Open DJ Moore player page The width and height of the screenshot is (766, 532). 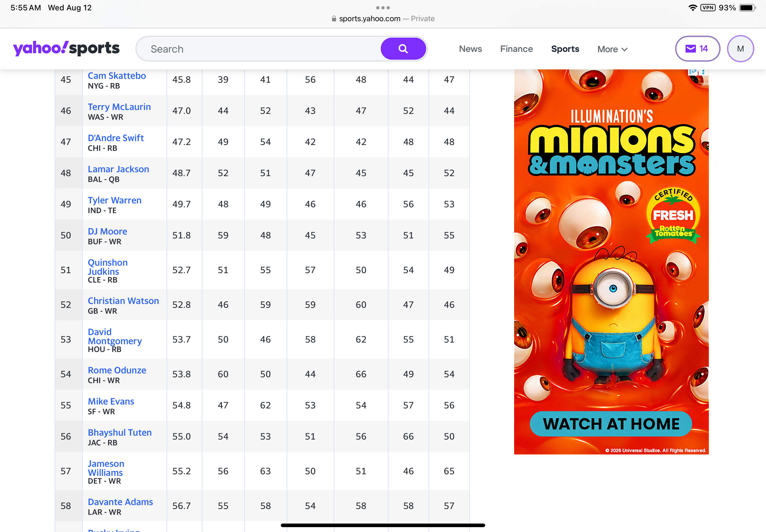(x=107, y=231)
